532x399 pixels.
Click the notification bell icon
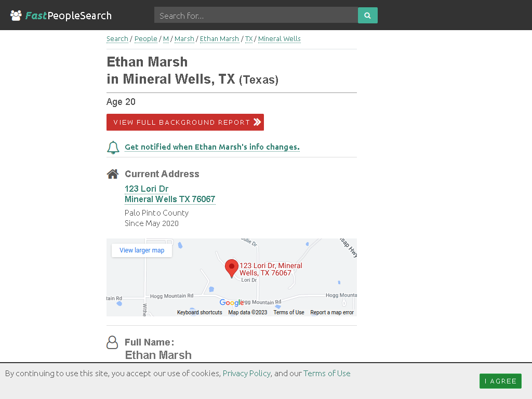pos(113,147)
